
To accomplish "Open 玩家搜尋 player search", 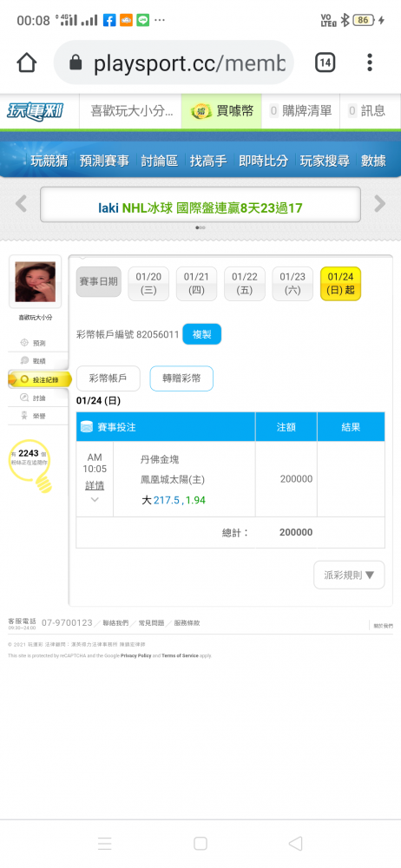I will click(x=325, y=161).
